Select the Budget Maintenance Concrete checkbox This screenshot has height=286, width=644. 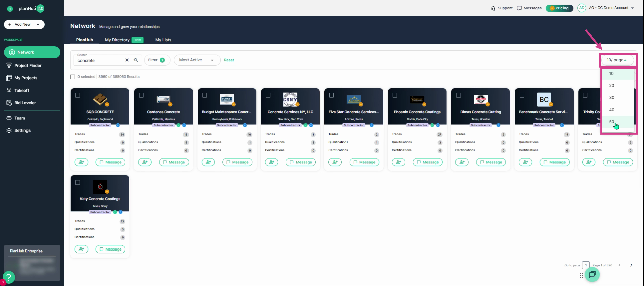pos(205,95)
